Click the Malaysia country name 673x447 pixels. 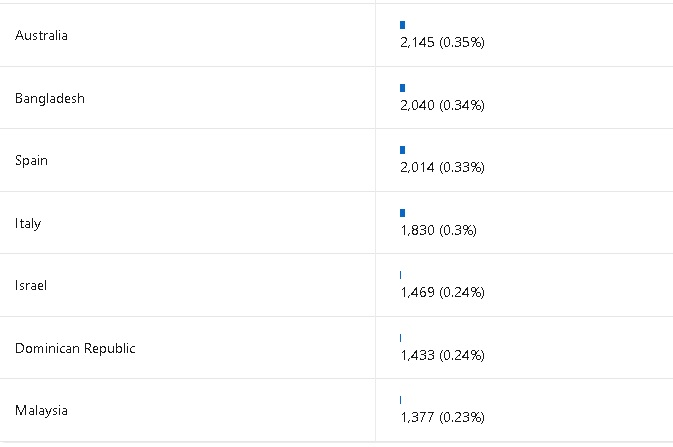(x=42, y=410)
